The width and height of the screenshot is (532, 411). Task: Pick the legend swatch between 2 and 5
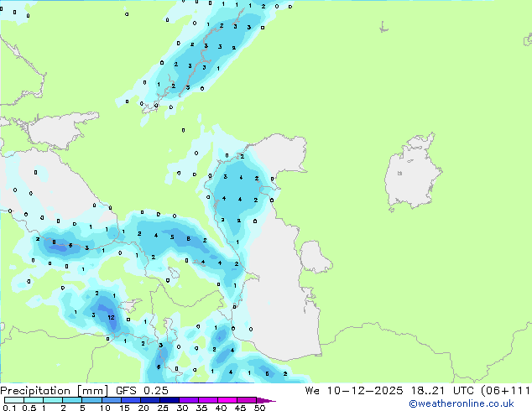[72, 400]
